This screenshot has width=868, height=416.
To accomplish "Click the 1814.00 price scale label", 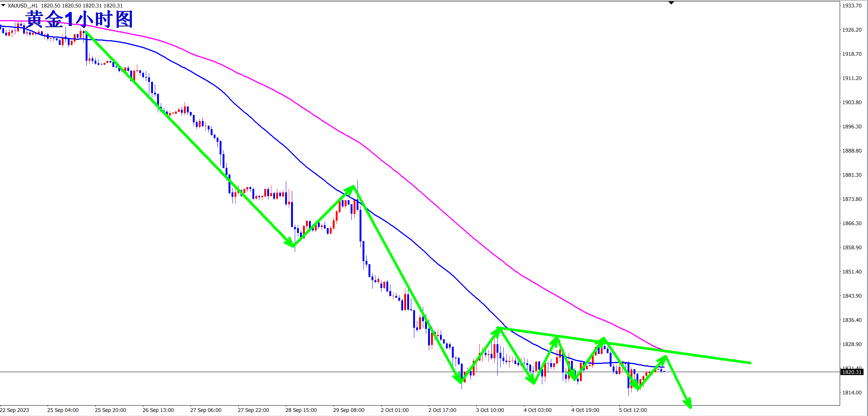I will (852, 393).
